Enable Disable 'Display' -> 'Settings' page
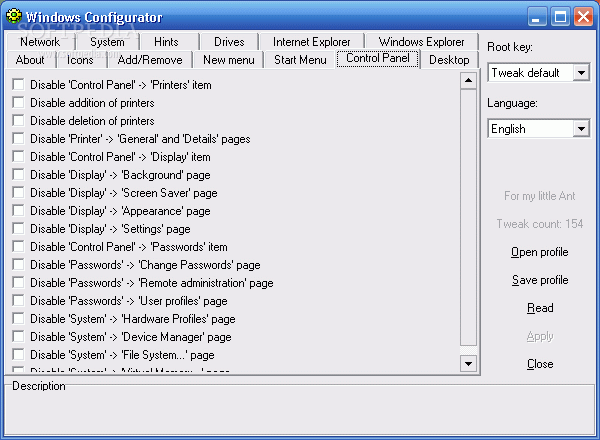The width and height of the screenshot is (600, 440). (18, 228)
